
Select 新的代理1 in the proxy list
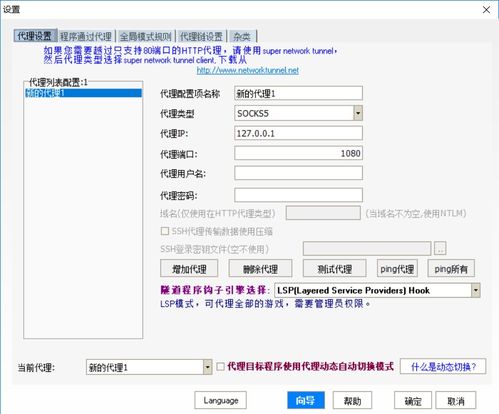click(x=83, y=93)
